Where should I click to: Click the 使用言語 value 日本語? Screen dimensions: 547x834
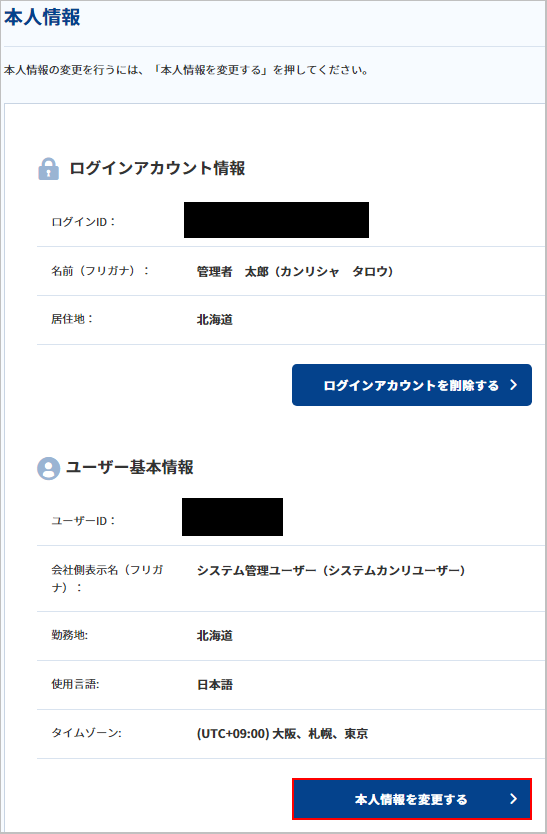[215, 685]
